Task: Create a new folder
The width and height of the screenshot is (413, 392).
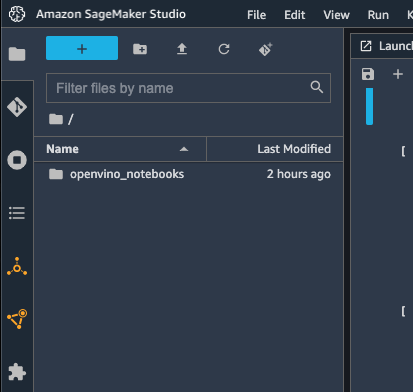Action: [140, 49]
